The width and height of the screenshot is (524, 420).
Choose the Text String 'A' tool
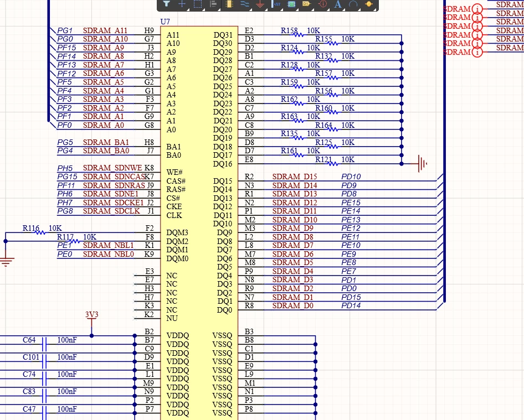click(338, 4)
